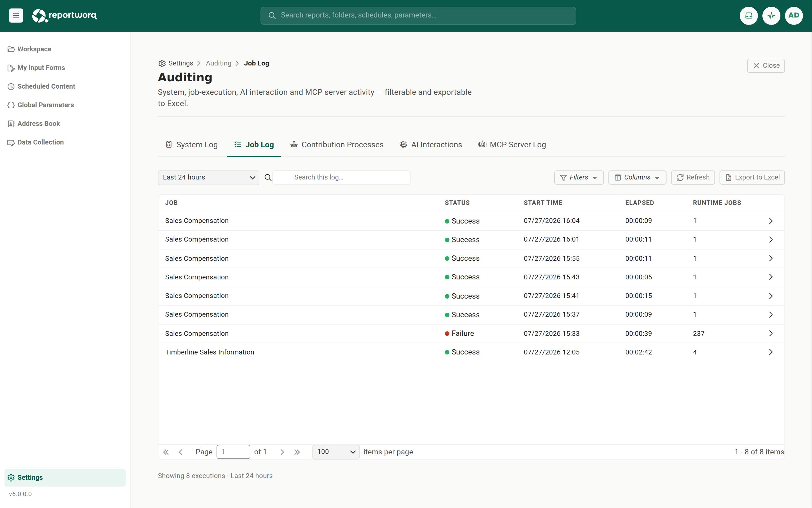Open details arrow for 16:01 execution

coord(771,240)
